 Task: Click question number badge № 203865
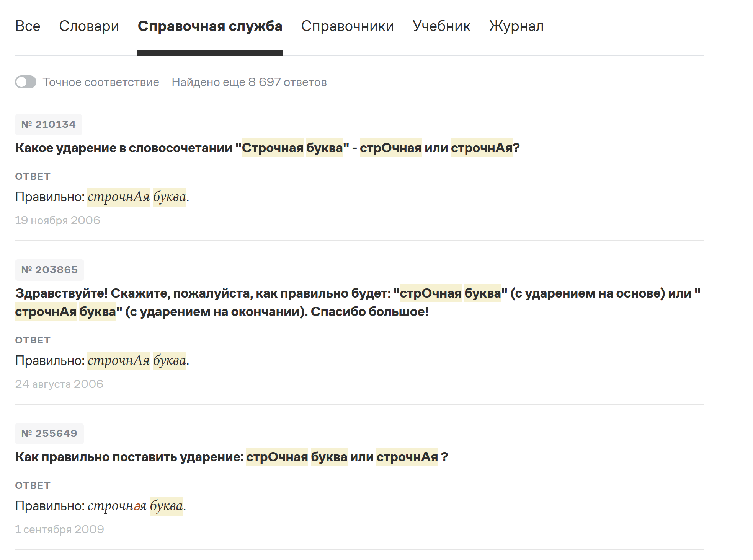coord(49,270)
